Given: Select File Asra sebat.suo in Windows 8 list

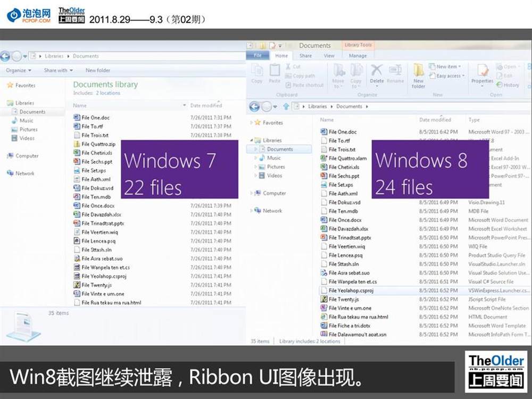Looking at the screenshot, I should tap(345, 273).
